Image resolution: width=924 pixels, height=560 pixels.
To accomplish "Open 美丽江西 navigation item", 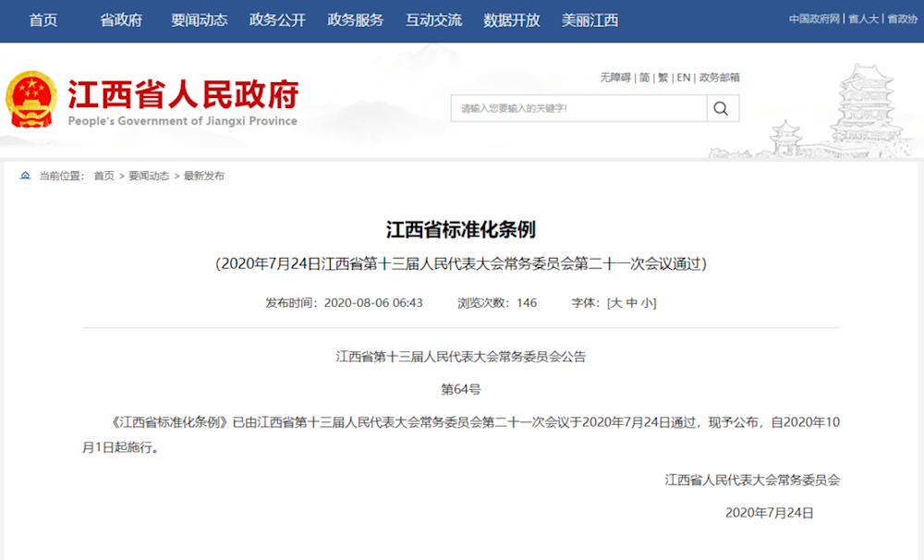I will click(590, 20).
